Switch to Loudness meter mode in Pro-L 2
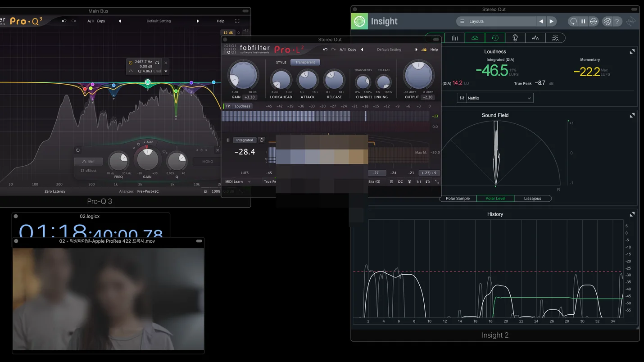This screenshot has height=362, width=644. tap(242, 106)
